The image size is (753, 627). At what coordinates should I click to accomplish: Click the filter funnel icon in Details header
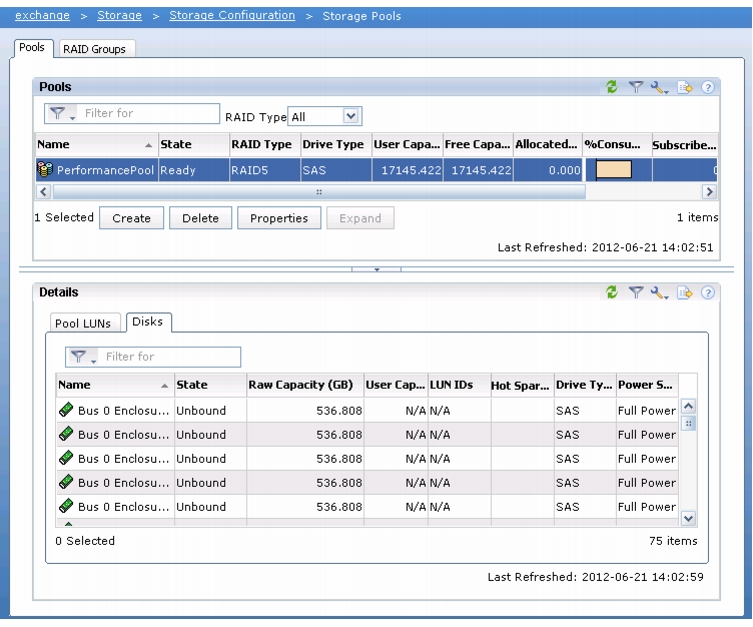636,292
